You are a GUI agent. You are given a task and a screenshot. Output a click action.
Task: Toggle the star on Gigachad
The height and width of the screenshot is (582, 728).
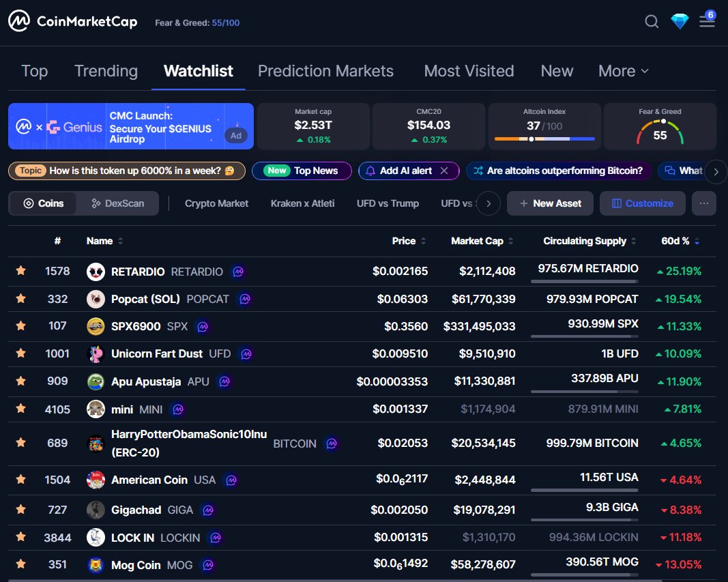(21, 509)
